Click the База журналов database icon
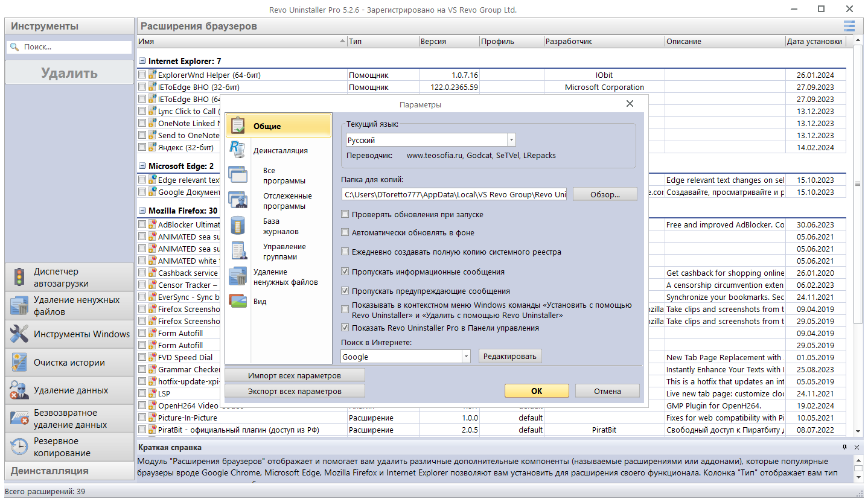Screen dimensions: 868x502 238,226
